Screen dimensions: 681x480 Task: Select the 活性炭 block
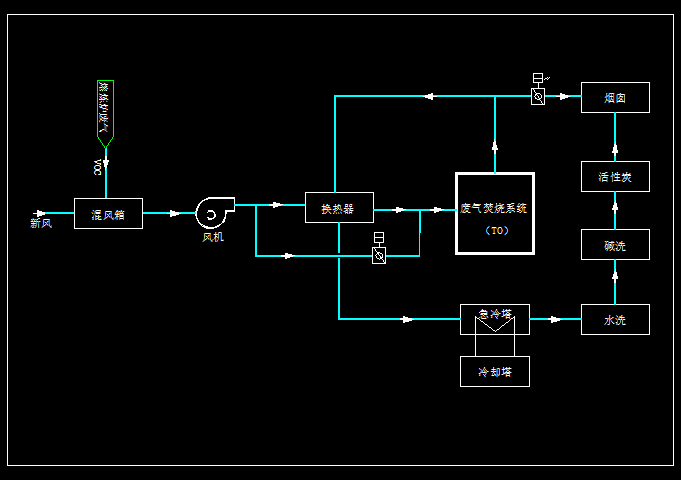coord(615,176)
